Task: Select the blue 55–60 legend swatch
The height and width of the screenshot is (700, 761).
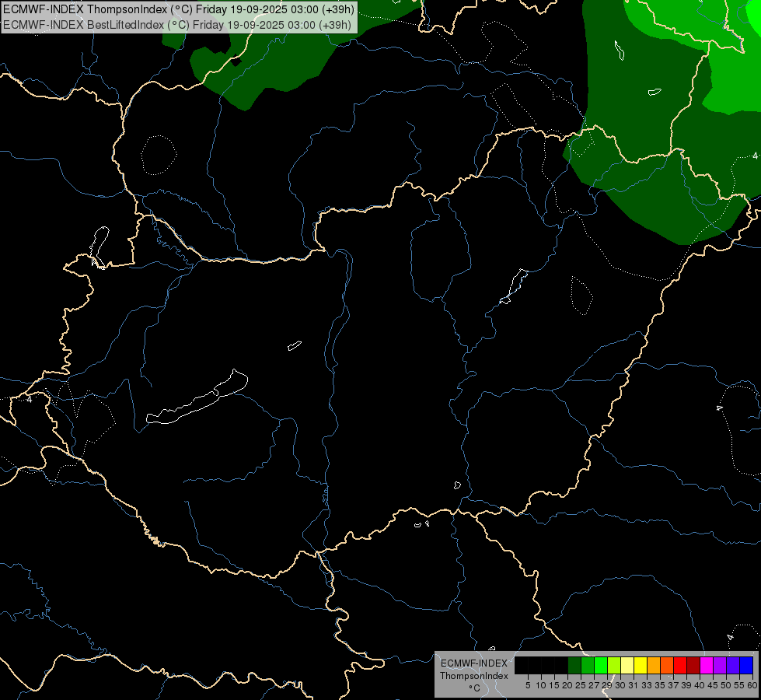Action: pyautogui.click(x=746, y=665)
